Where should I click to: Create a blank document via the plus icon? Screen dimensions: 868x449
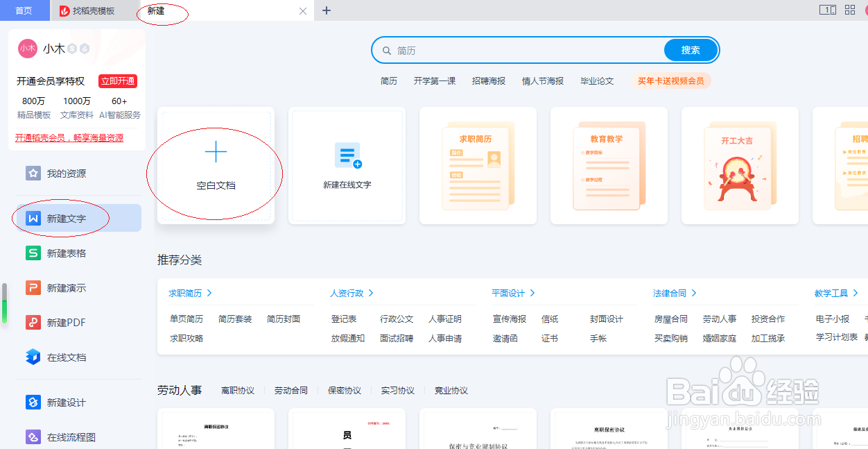[x=216, y=151]
